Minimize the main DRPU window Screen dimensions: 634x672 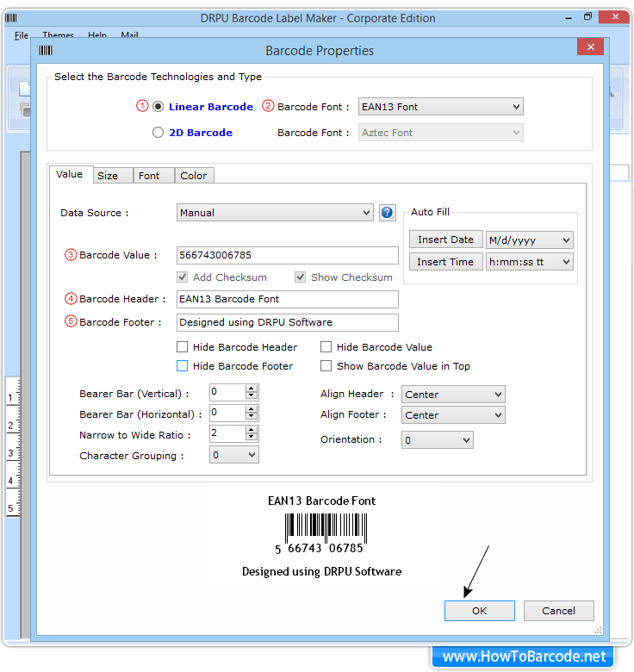(x=569, y=18)
